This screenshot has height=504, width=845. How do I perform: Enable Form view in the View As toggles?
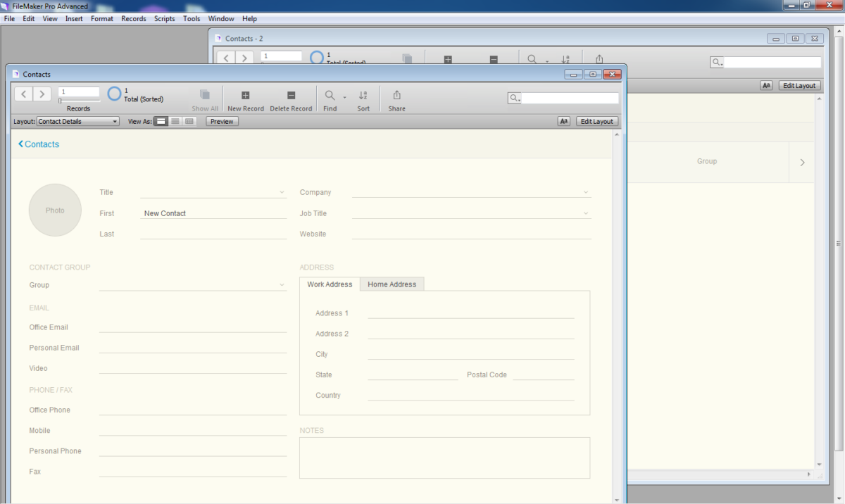161,121
